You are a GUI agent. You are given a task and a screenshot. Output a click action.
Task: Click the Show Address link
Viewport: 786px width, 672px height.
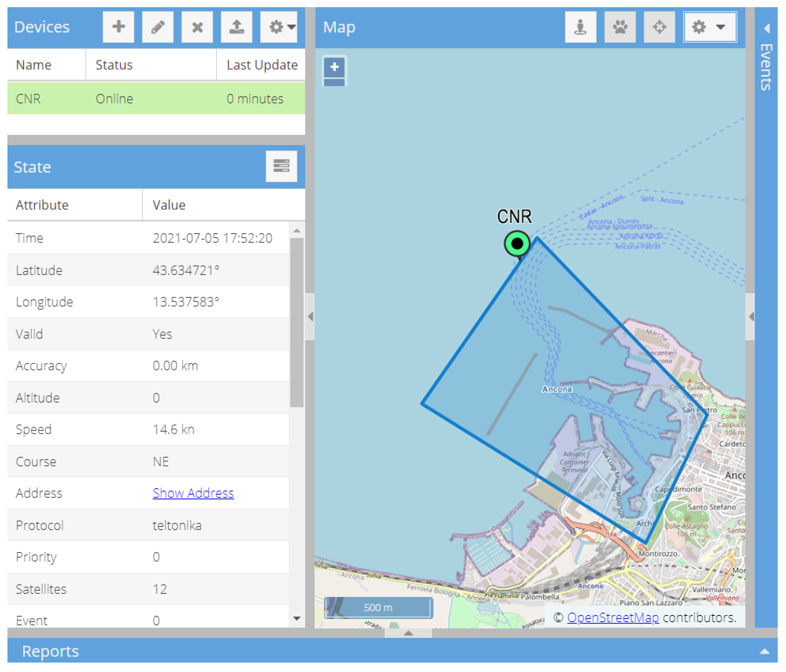[x=193, y=493]
